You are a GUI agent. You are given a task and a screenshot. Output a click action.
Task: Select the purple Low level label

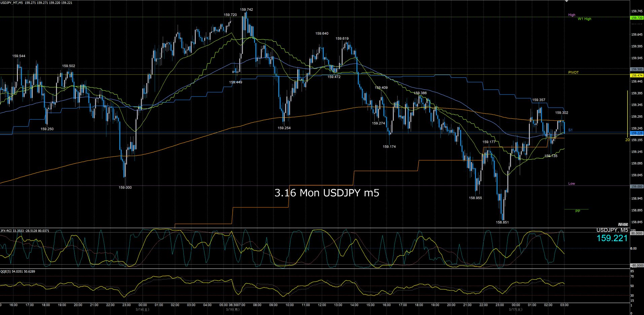(x=572, y=184)
